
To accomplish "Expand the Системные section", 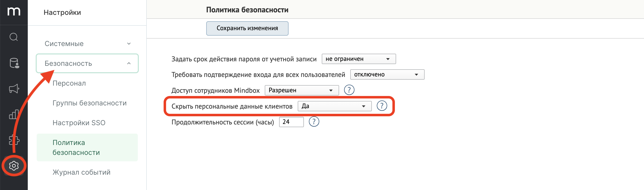I will [87, 44].
